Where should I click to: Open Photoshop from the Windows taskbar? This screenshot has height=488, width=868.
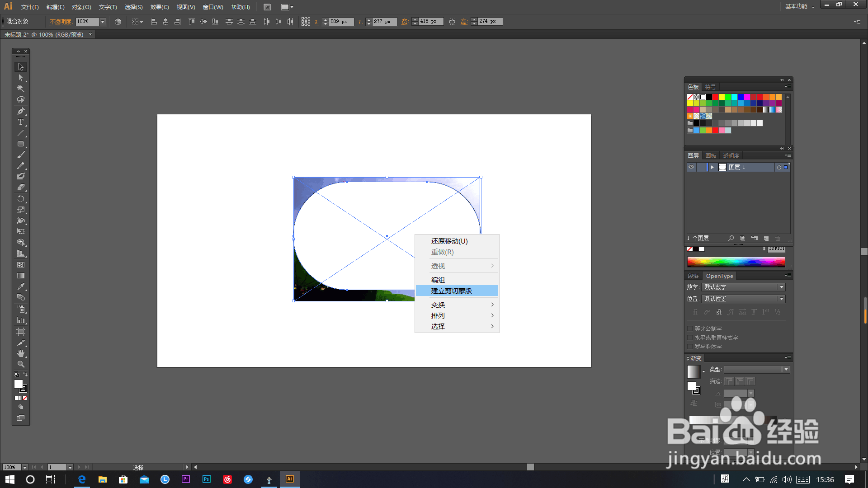point(207,479)
